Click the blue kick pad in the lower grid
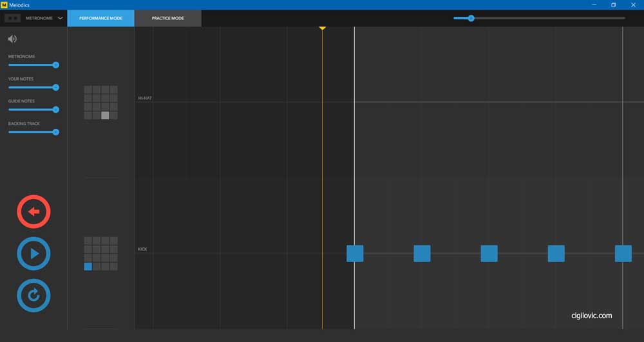The height and width of the screenshot is (342, 644). (88, 267)
